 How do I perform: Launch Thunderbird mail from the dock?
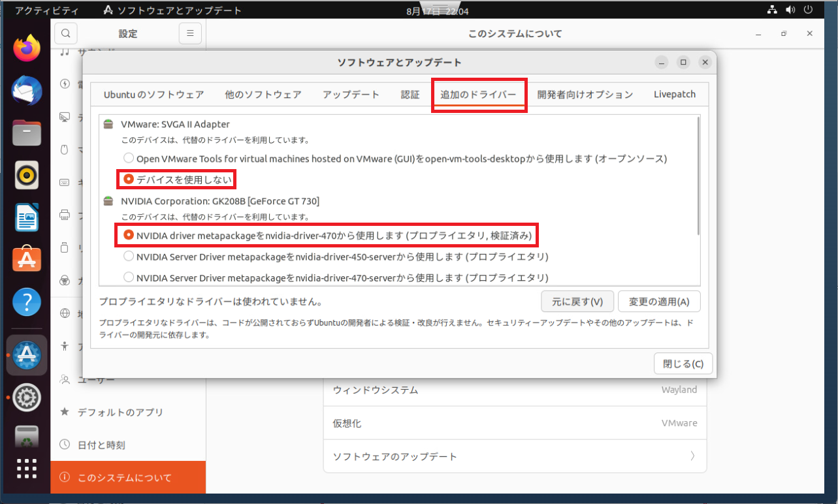(x=27, y=90)
